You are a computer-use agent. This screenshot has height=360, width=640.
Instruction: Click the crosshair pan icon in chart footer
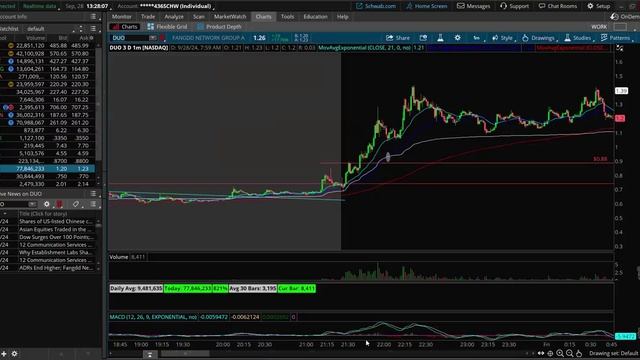coord(550,353)
